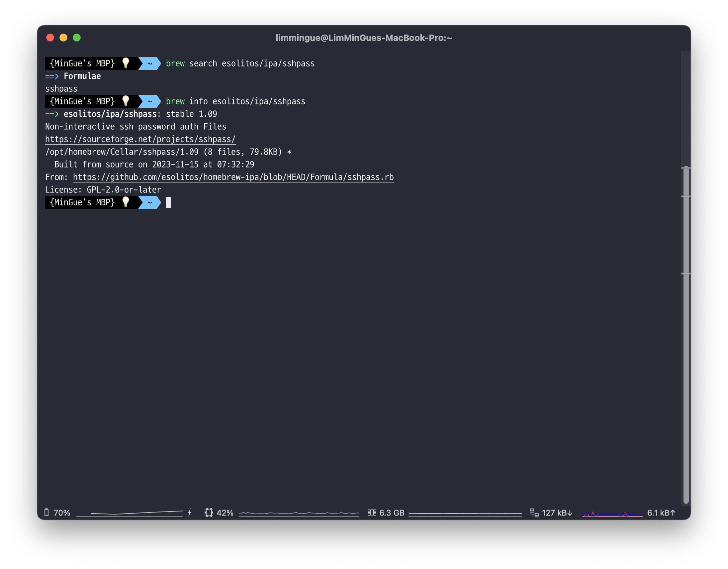
Task: Click the network icon beside 127 kB
Action: pos(534,512)
